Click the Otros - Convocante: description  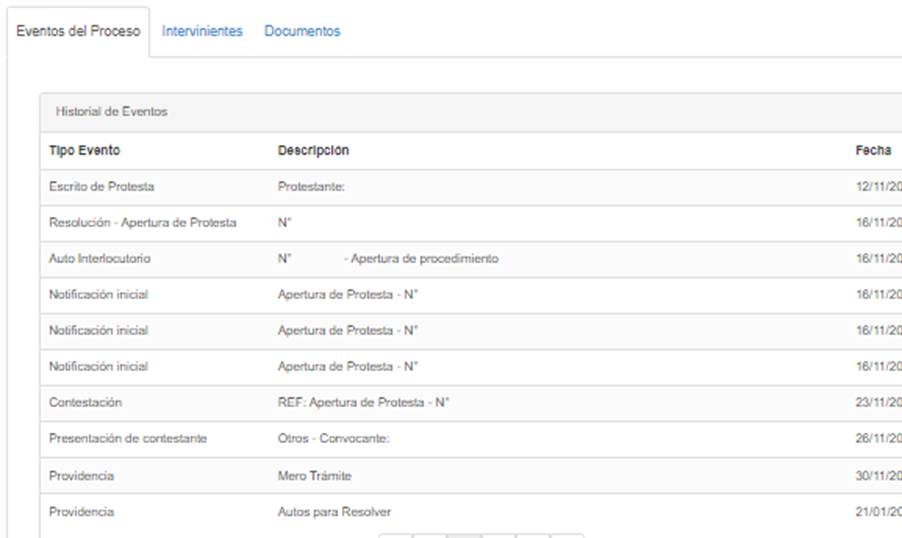click(333, 439)
